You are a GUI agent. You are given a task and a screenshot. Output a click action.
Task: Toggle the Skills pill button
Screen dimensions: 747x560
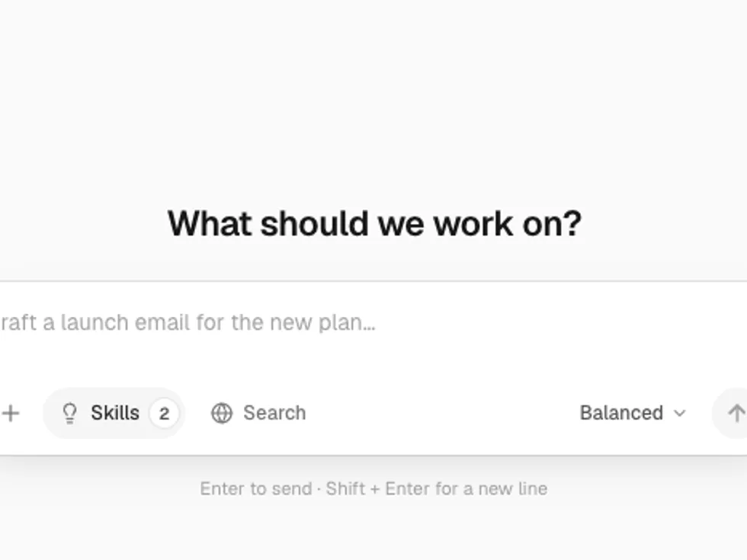tap(114, 413)
